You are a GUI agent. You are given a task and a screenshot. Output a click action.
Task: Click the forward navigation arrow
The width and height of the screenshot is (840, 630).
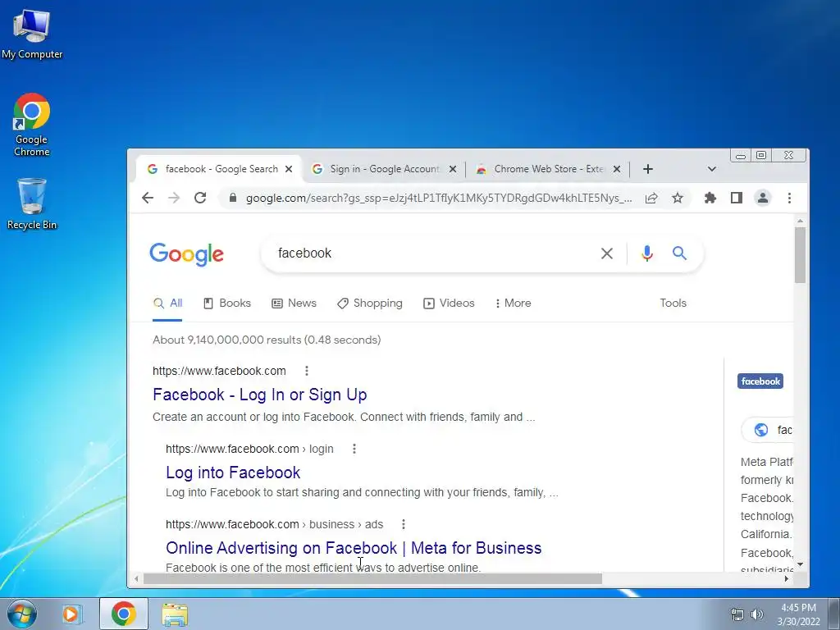click(174, 199)
